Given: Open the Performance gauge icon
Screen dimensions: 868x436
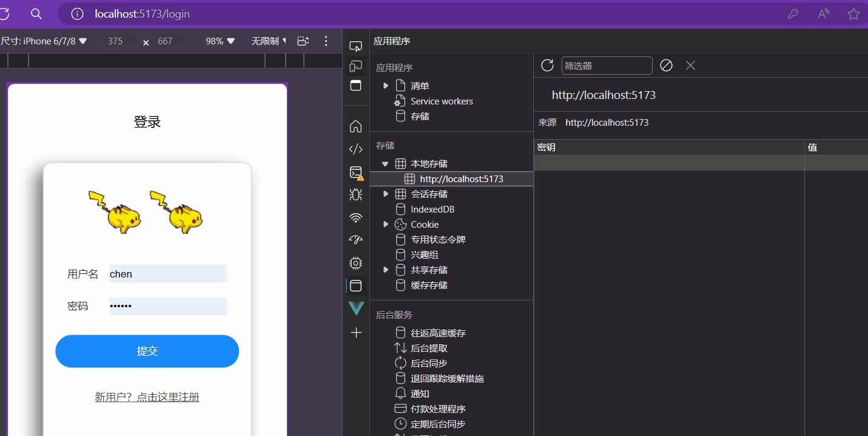Looking at the screenshot, I should 356,240.
